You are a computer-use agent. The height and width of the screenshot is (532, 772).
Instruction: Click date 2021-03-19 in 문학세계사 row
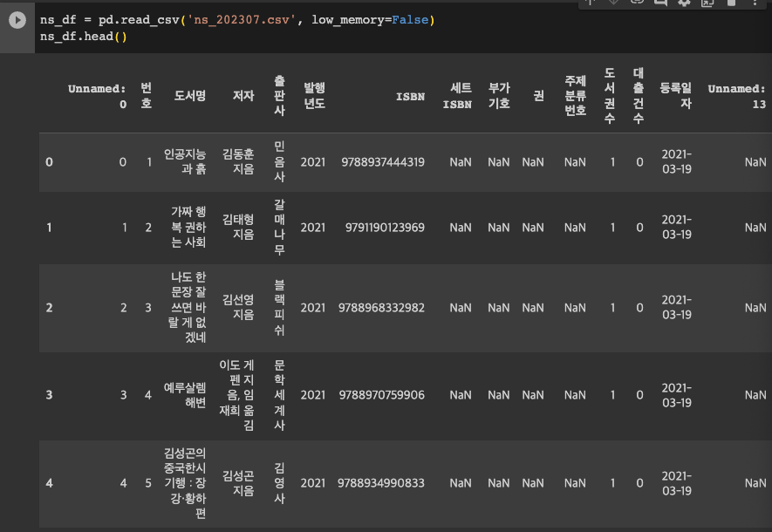coord(677,395)
